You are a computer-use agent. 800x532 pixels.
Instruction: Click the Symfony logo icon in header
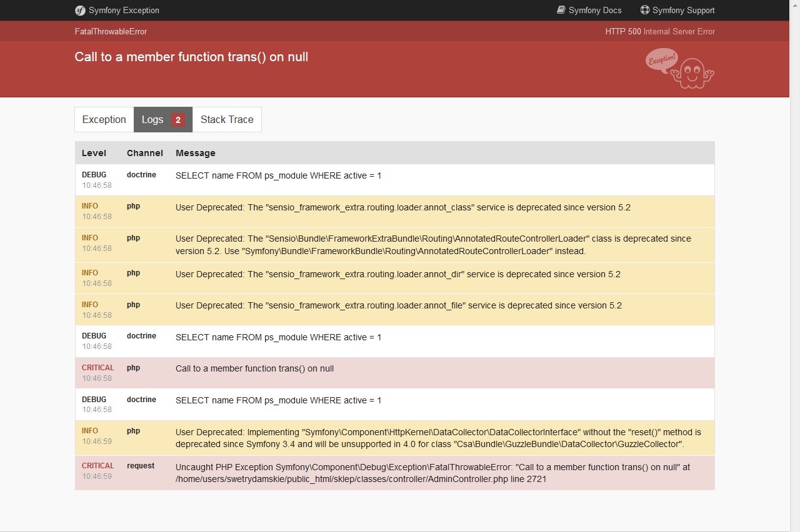[x=80, y=10]
